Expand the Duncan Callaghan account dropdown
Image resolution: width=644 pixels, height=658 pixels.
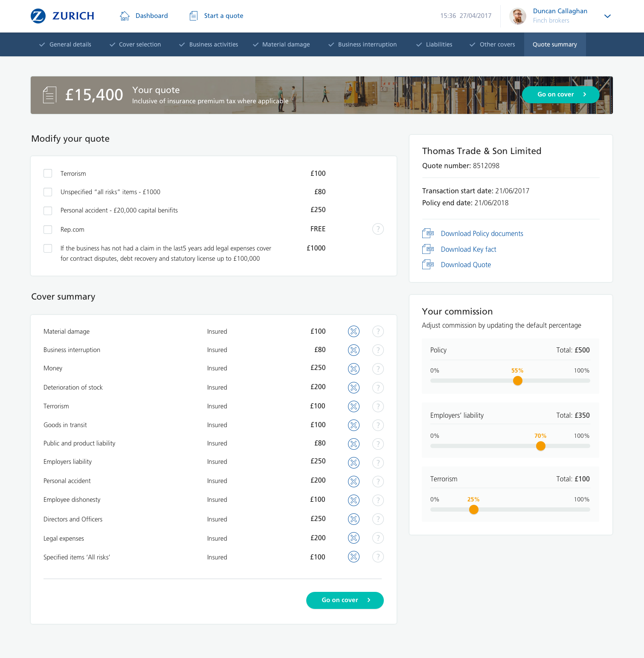(608, 16)
